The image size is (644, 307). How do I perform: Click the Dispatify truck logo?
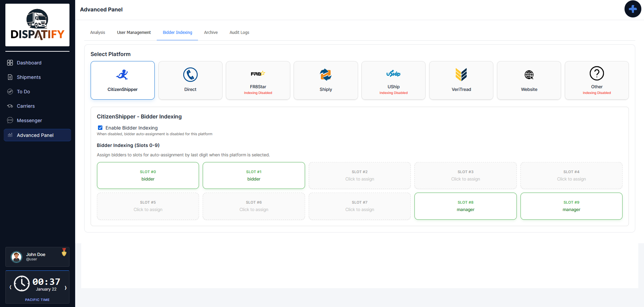(37, 25)
